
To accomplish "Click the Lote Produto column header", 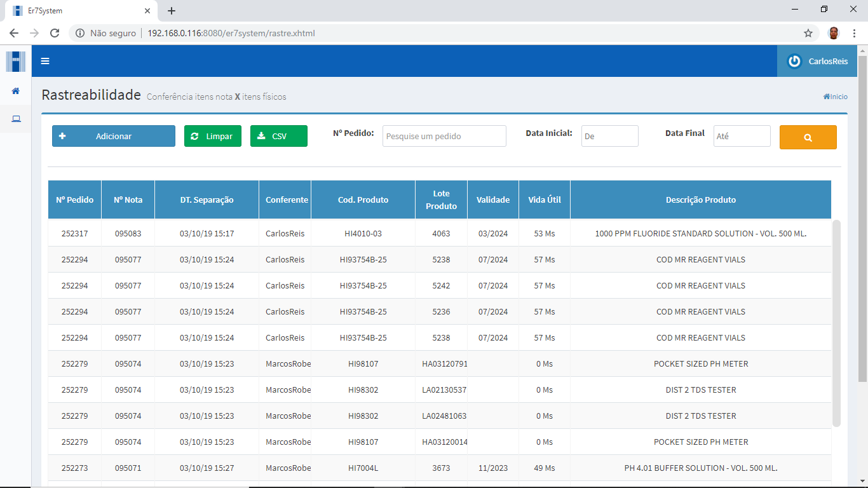I will [x=442, y=200].
